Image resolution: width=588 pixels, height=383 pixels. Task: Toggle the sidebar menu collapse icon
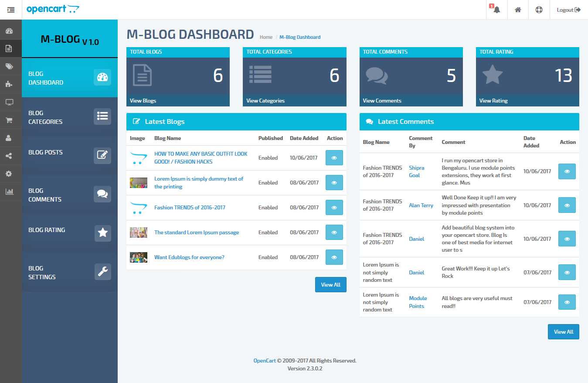click(11, 10)
